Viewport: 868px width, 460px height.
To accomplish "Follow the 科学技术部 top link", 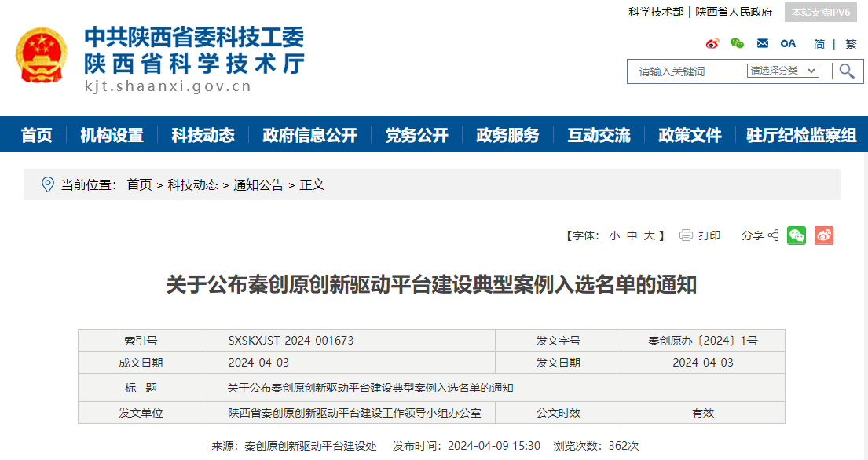I will pos(656,12).
